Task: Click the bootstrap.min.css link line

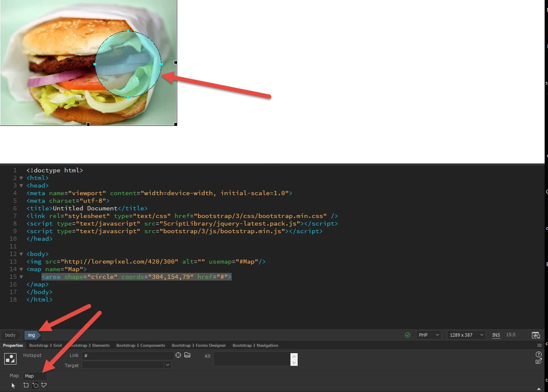Action: [182, 216]
